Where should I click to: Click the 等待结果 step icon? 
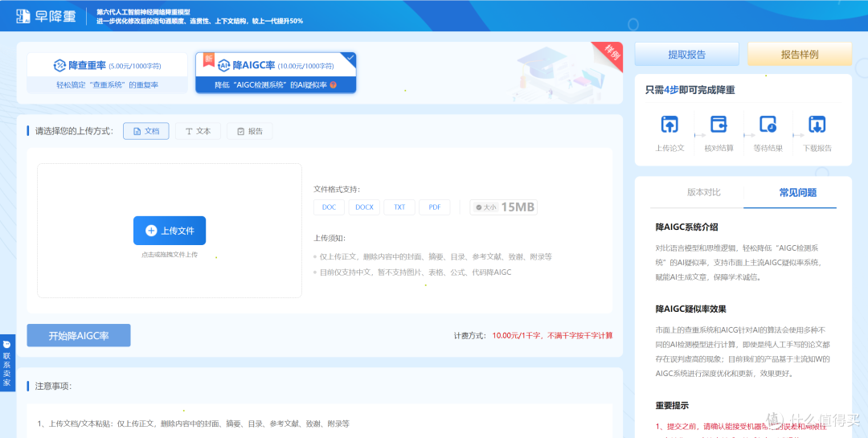(768, 124)
